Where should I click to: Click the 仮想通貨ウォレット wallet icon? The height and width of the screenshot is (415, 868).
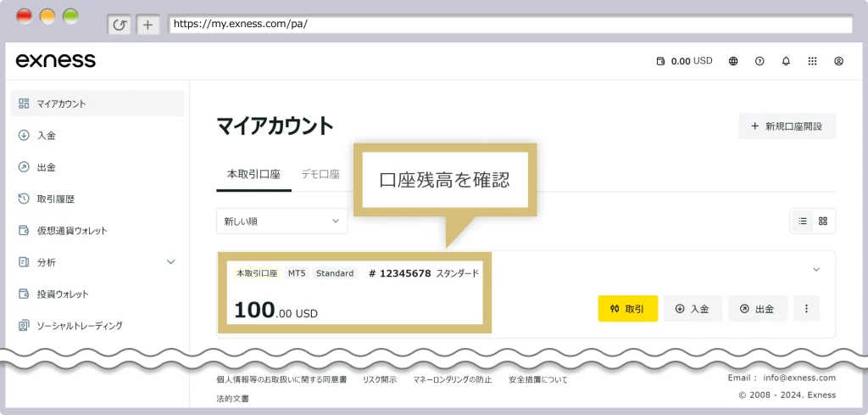point(23,231)
